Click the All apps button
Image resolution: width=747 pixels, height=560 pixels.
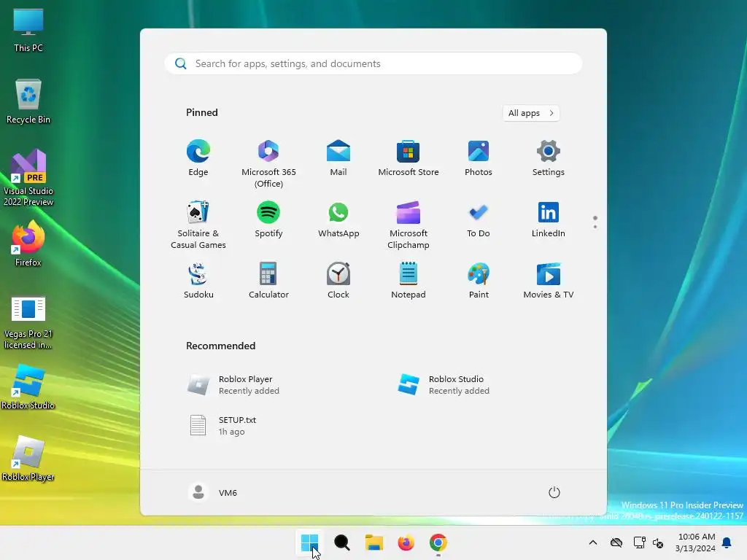point(531,113)
